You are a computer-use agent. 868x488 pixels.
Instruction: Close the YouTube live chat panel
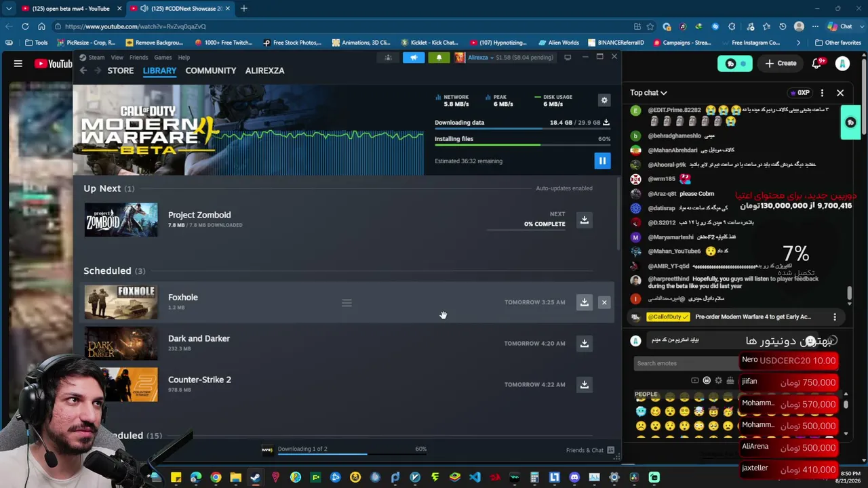[x=840, y=93]
